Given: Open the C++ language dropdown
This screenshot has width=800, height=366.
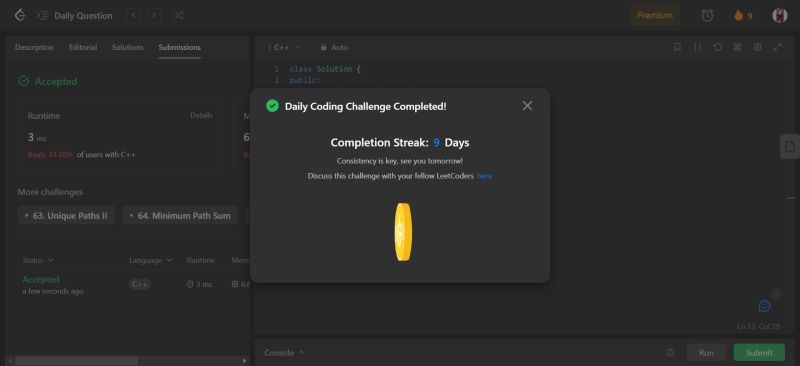Looking at the screenshot, I should pyautogui.click(x=285, y=47).
